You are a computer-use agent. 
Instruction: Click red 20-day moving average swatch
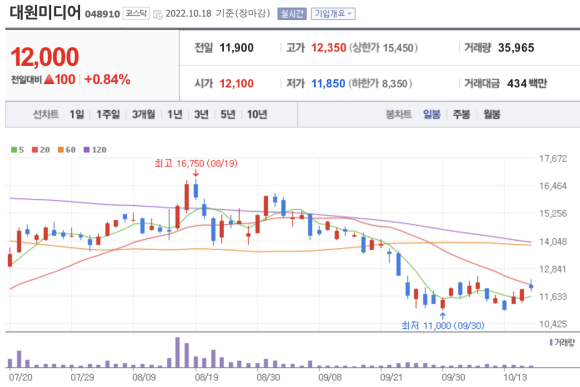35,150
